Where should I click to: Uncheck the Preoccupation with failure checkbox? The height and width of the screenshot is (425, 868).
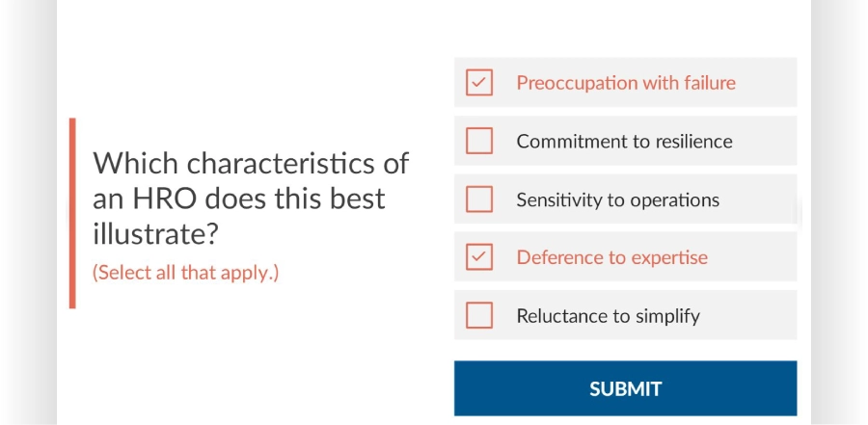pos(478,83)
